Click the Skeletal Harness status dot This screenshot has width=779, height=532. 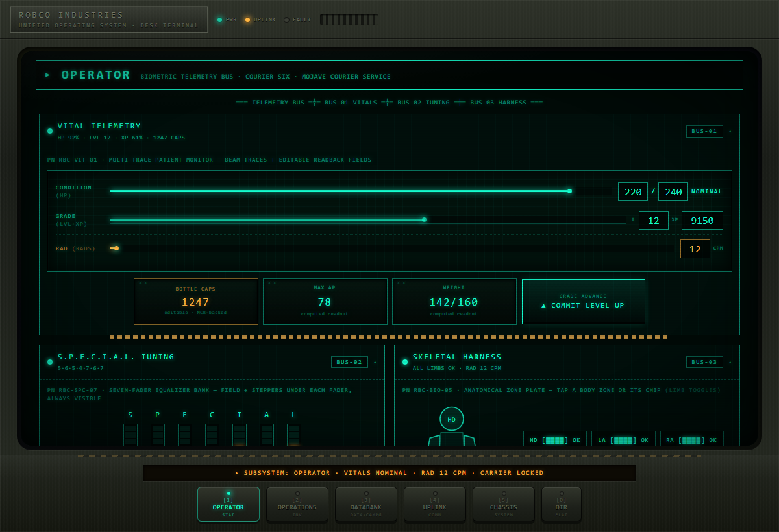tap(405, 362)
